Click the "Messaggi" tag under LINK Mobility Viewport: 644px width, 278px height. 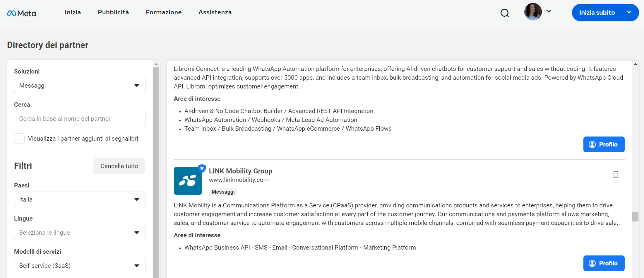click(x=223, y=192)
